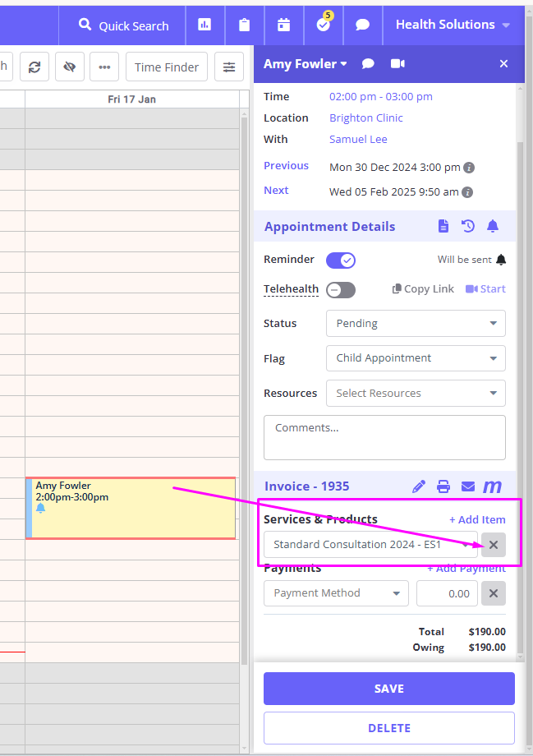The height and width of the screenshot is (756, 533).
Task: Start the telehealth session
Action: [485, 288]
